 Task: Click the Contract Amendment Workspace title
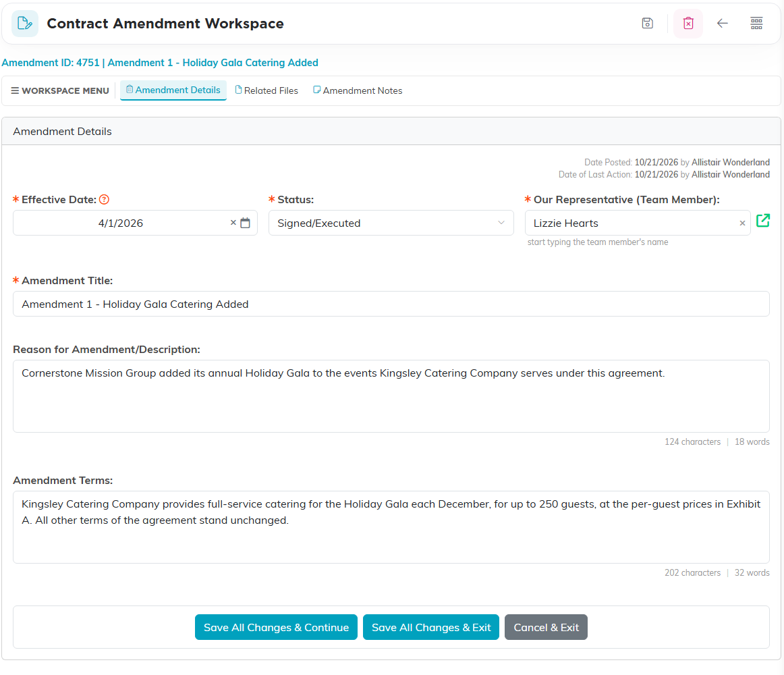coord(165,24)
